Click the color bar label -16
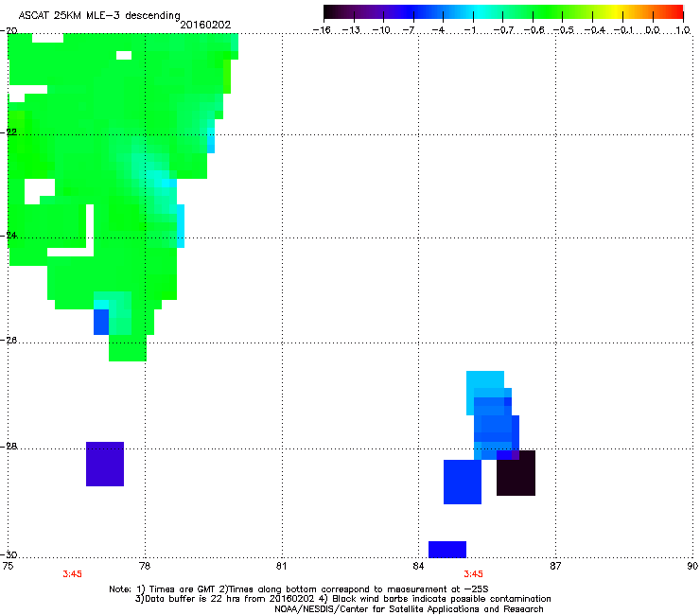 point(322,30)
